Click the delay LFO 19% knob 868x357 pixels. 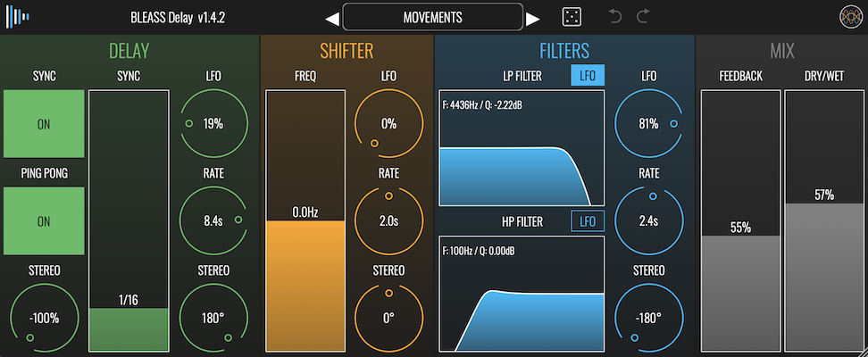pos(213,123)
